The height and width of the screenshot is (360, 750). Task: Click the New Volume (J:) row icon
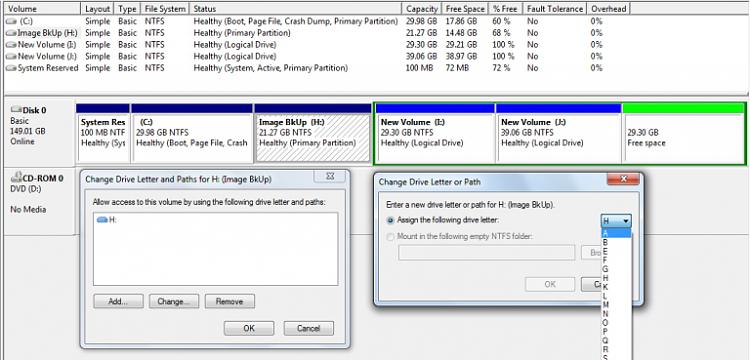point(11,56)
